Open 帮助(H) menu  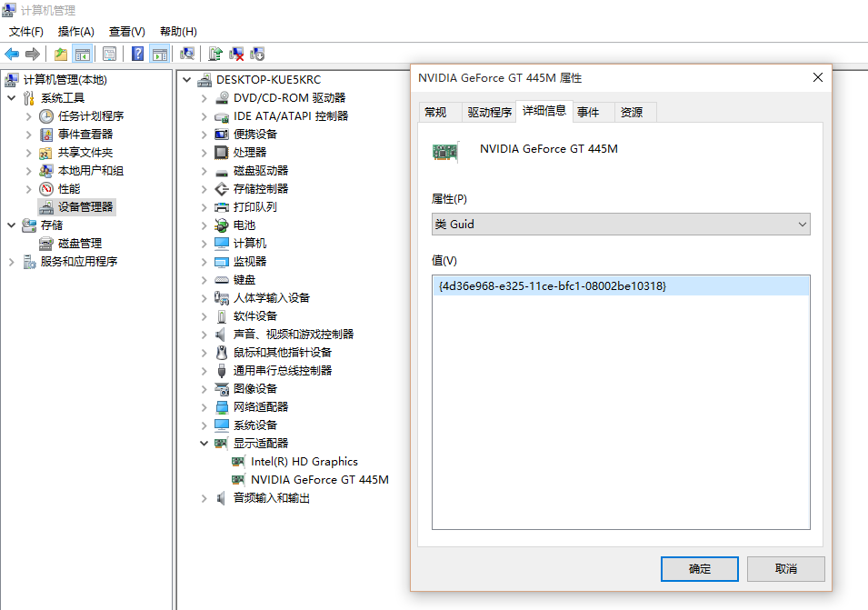tap(178, 32)
